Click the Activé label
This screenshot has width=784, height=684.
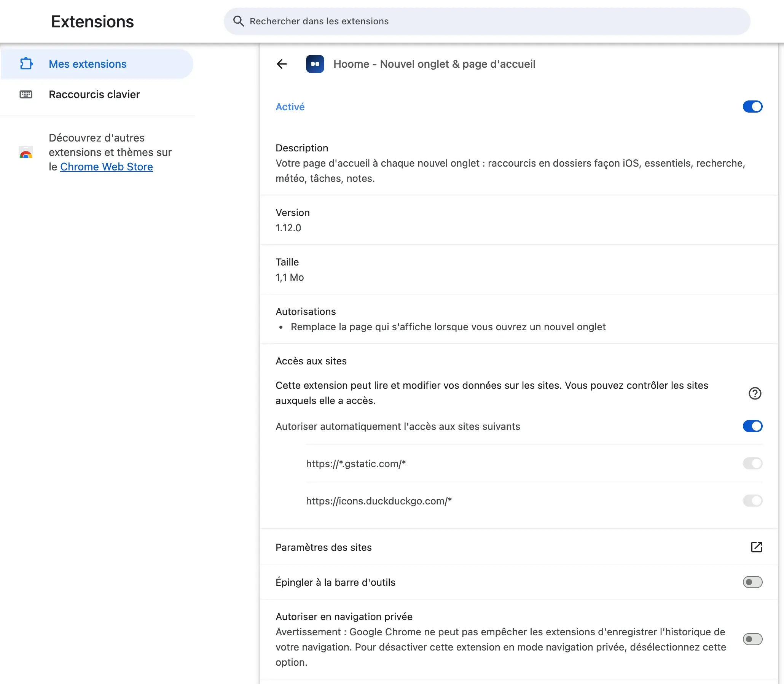coord(290,107)
